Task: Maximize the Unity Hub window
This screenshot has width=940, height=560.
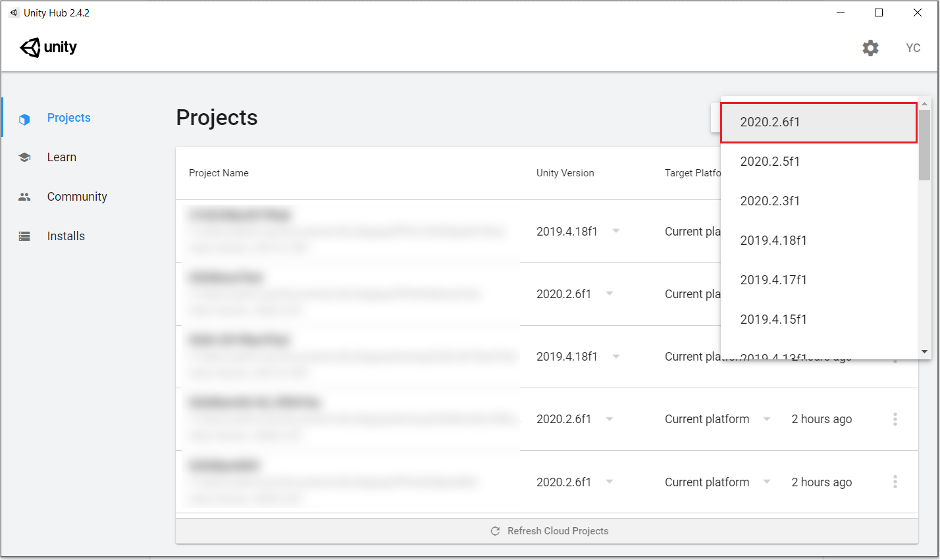Action: coord(879,13)
